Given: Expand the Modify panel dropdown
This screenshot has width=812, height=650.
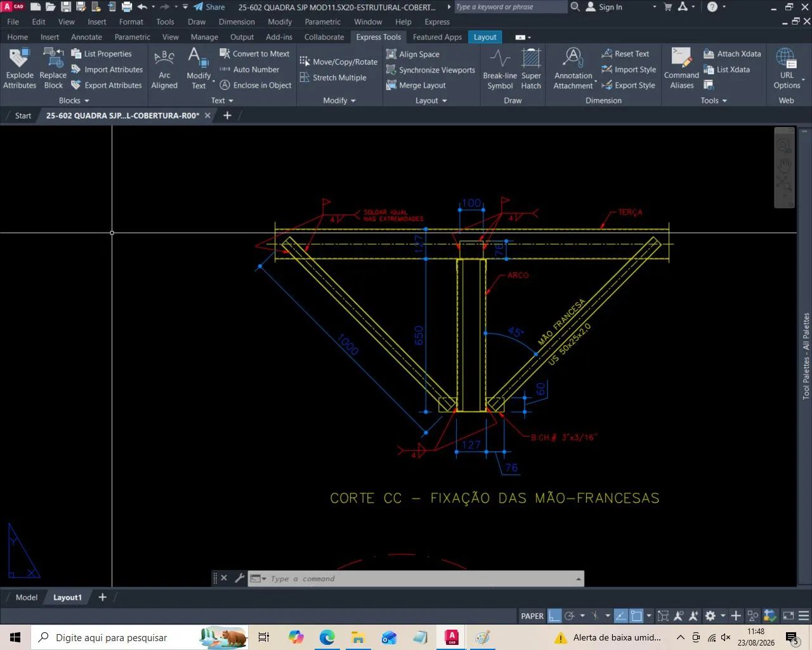Looking at the screenshot, I should (339, 100).
